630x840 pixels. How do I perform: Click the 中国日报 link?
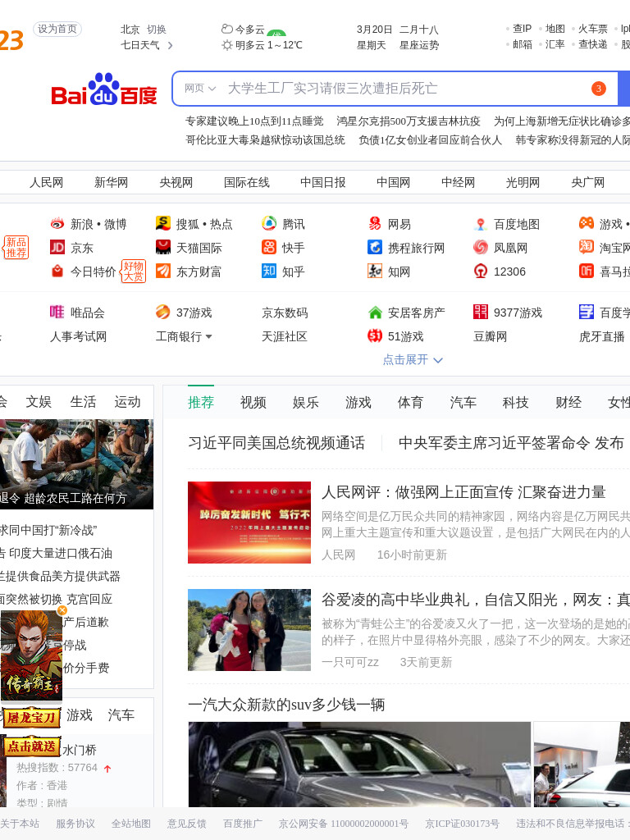[322, 183]
